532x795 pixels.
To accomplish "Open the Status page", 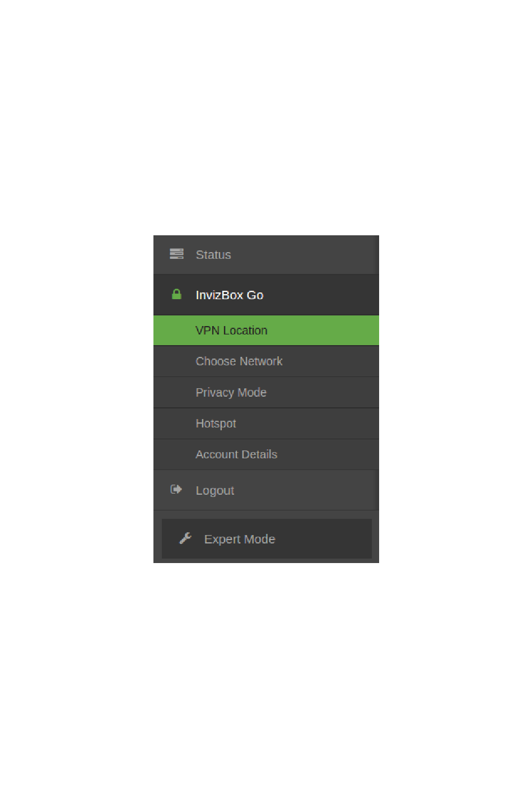I will (x=266, y=255).
